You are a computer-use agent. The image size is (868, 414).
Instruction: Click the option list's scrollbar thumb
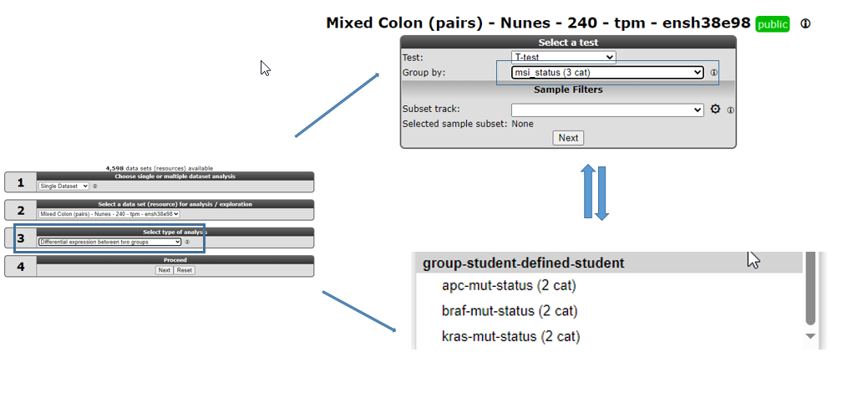(x=810, y=289)
